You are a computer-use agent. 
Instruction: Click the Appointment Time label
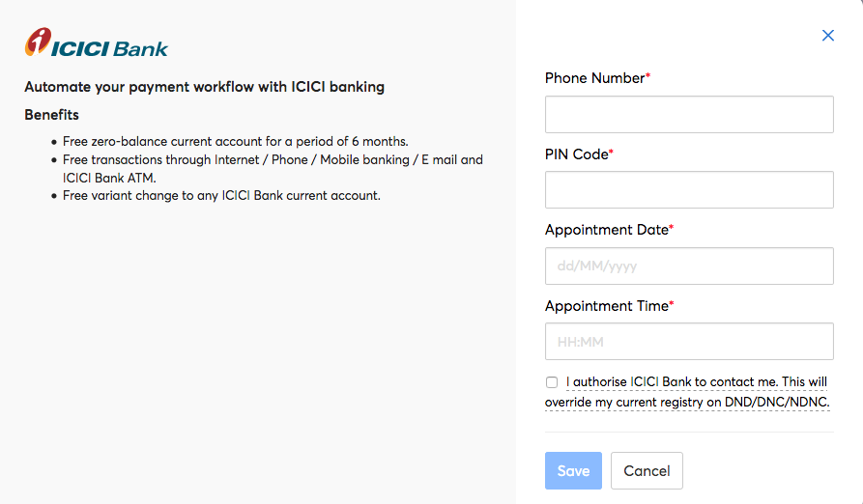pos(606,306)
